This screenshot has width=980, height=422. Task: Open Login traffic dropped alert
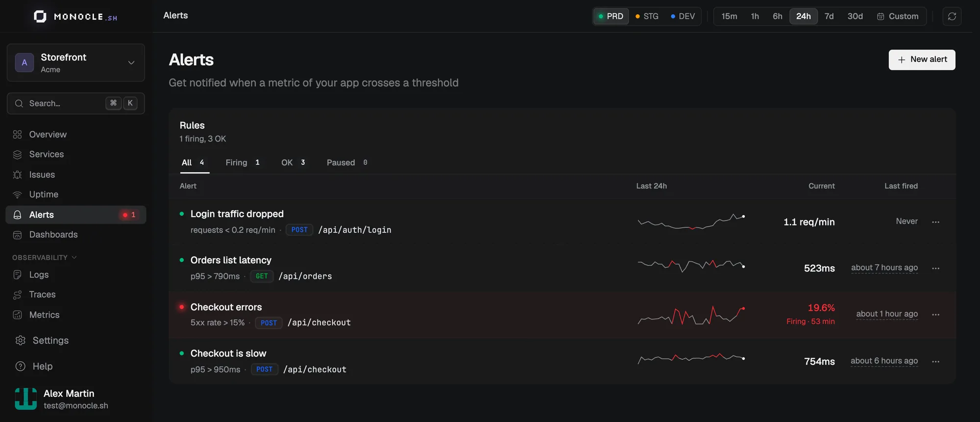pos(237,214)
